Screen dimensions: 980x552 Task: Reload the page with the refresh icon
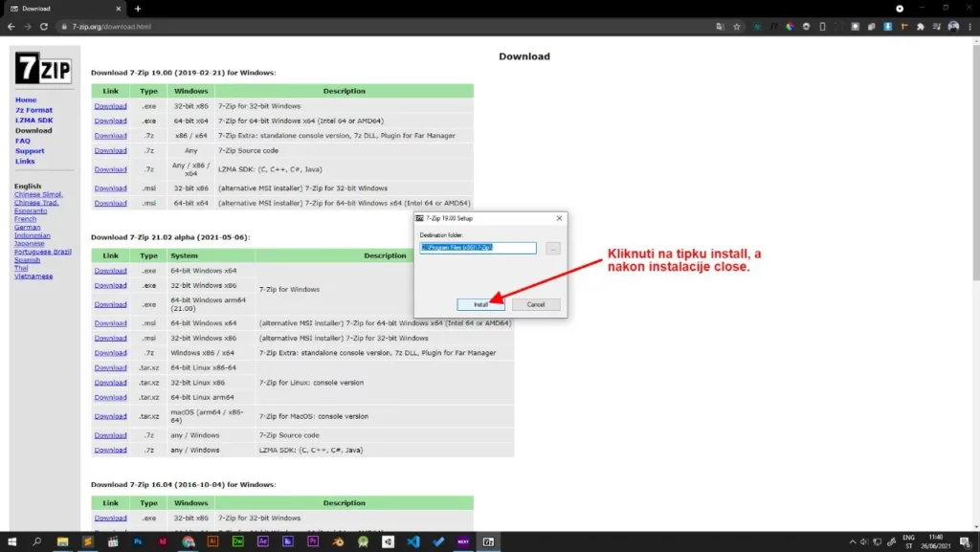tap(44, 27)
